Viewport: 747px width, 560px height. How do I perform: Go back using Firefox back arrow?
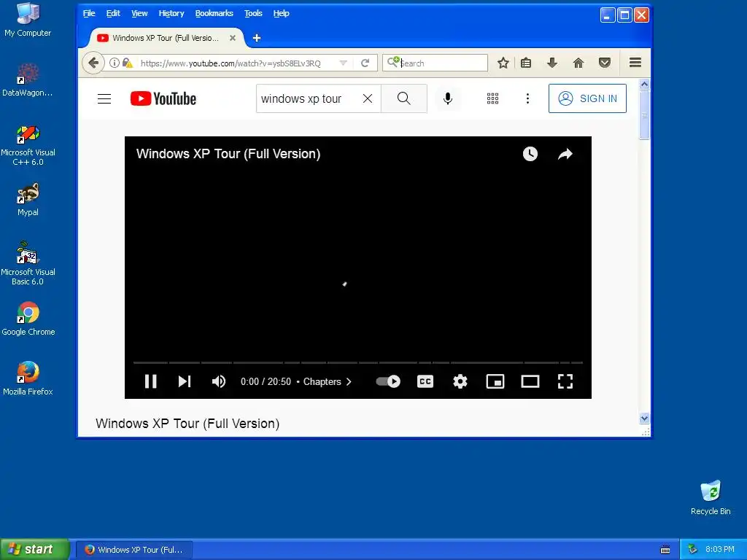tap(93, 63)
